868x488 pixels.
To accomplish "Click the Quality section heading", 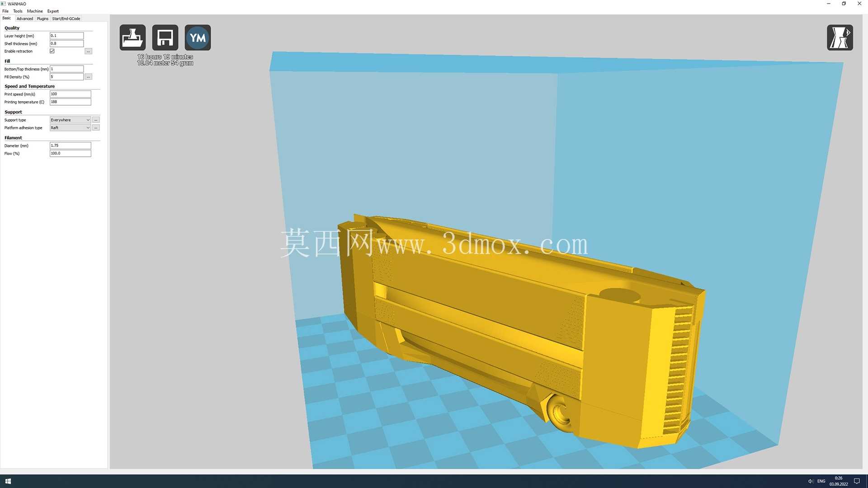I will coord(12,28).
